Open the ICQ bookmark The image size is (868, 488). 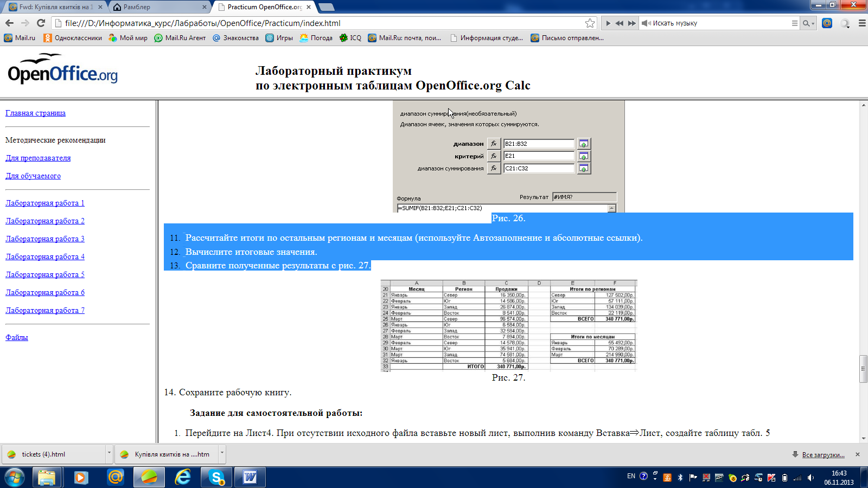(350, 38)
